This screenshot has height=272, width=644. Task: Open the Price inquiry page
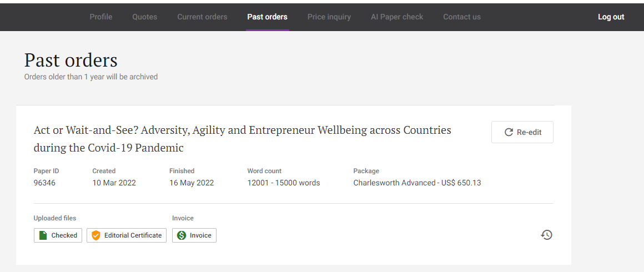click(329, 17)
